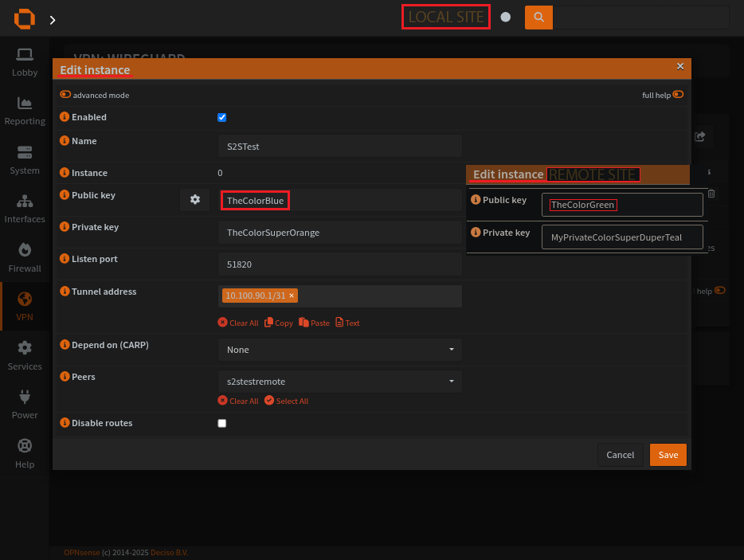The height and width of the screenshot is (560, 744).
Task: Click the Public key field TheColorBlue
Action: point(339,200)
